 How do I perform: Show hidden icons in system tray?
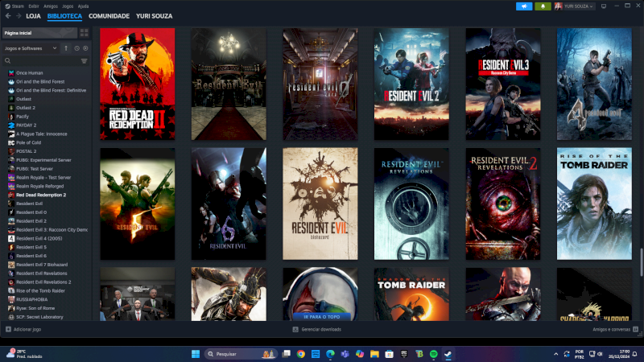click(555, 354)
